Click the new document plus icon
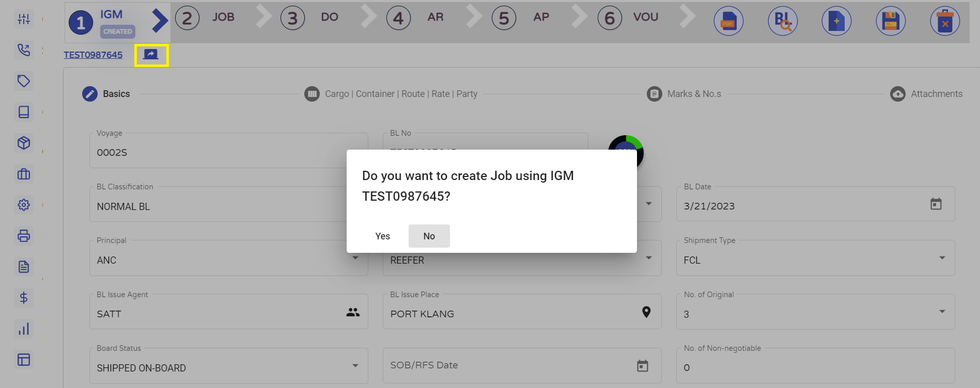The height and width of the screenshot is (388, 980). (x=836, y=21)
